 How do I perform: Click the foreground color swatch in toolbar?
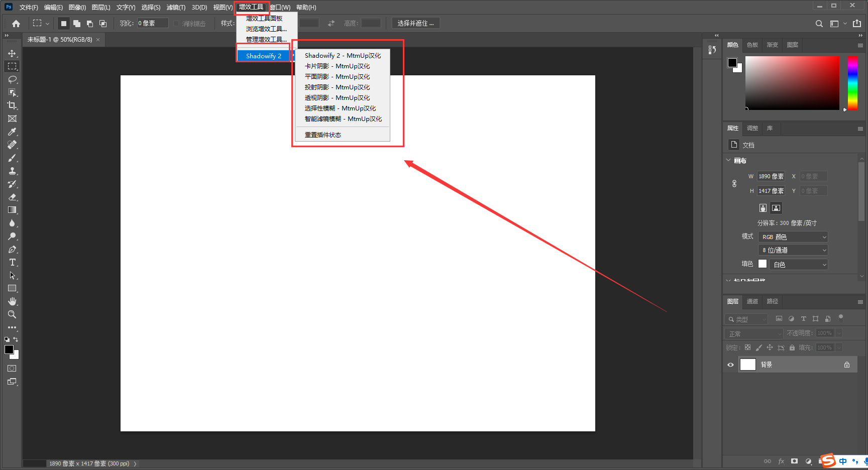click(x=9, y=350)
